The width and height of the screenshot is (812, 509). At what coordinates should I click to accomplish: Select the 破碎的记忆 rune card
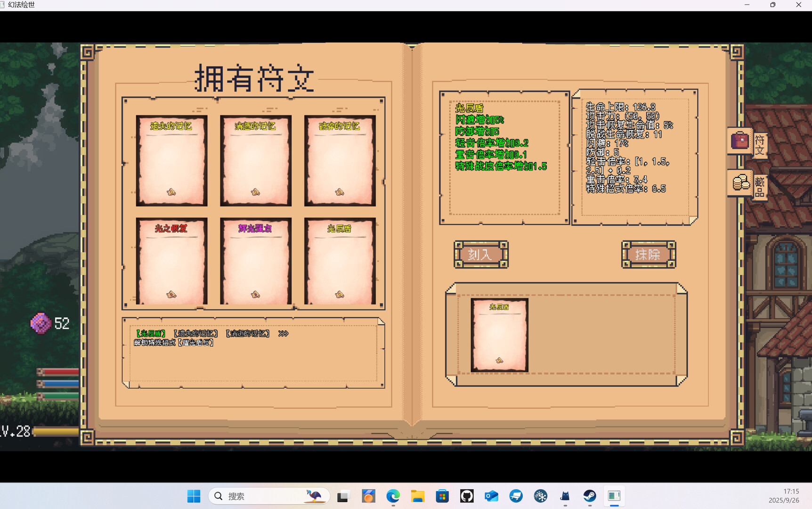click(x=340, y=161)
